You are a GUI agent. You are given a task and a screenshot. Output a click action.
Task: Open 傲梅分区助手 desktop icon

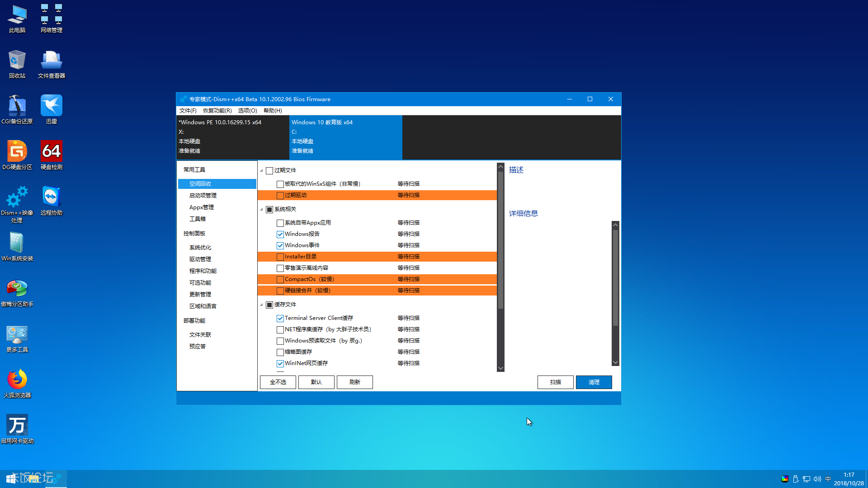[17, 293]
